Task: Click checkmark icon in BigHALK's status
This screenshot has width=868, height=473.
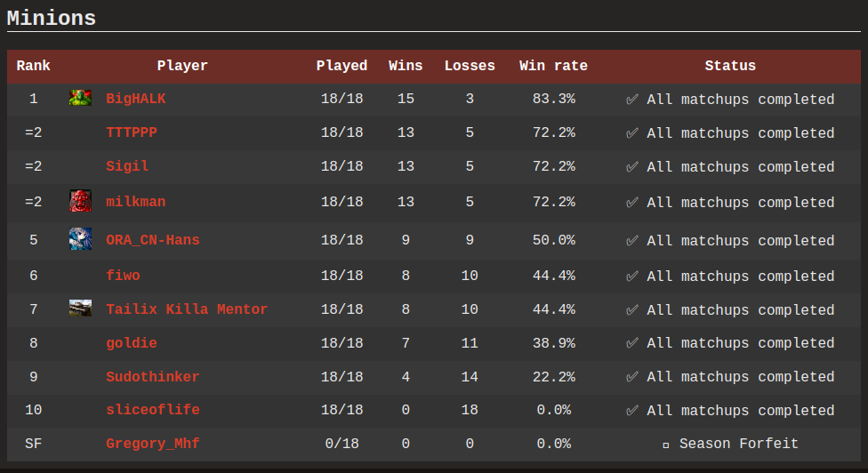Action: [x=632, y=100]
